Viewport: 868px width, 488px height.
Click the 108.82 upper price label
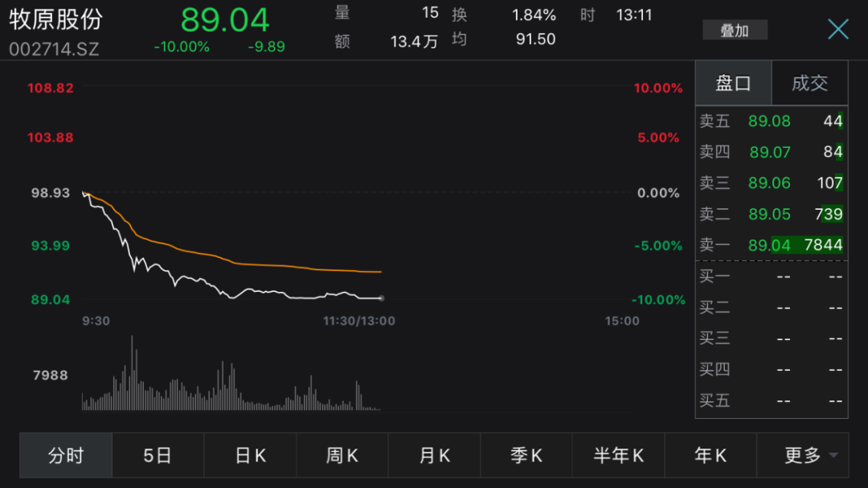[51, 88]
